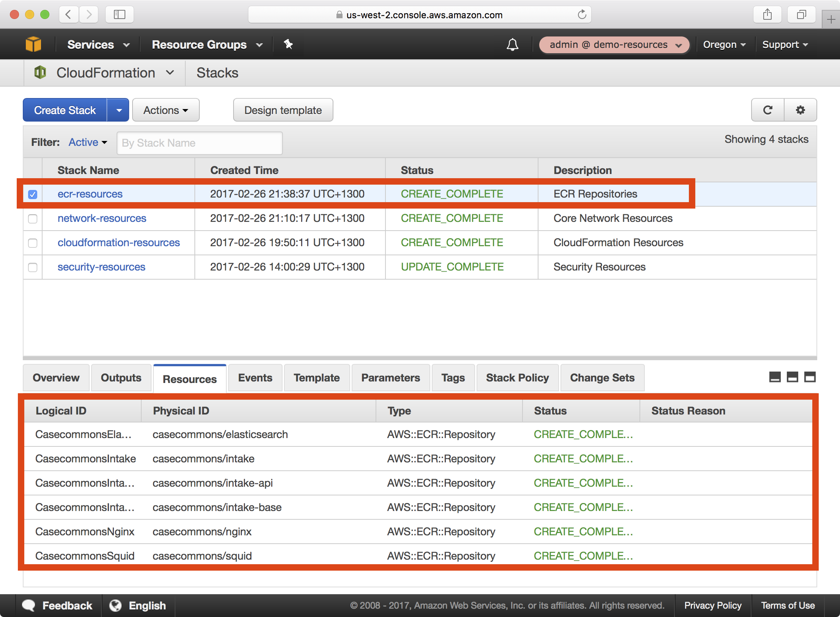Viewport: 840px width, 617px height.
Task: Open Create Stack split-button arrow
Action: click(118, 110)
